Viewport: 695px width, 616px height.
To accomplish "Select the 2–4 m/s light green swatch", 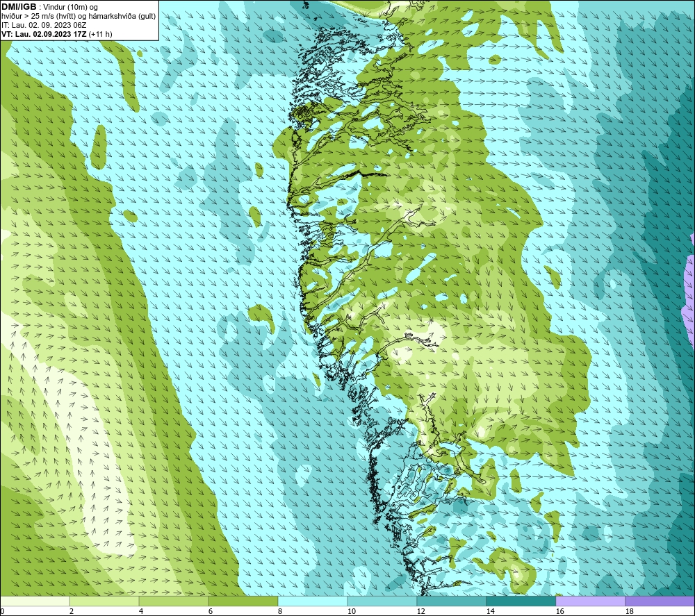I will point(104,601).
